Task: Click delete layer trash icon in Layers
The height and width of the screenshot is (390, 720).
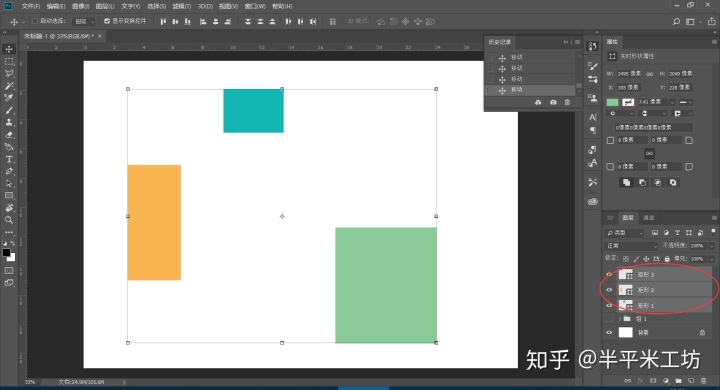Action: click(703, 381)
